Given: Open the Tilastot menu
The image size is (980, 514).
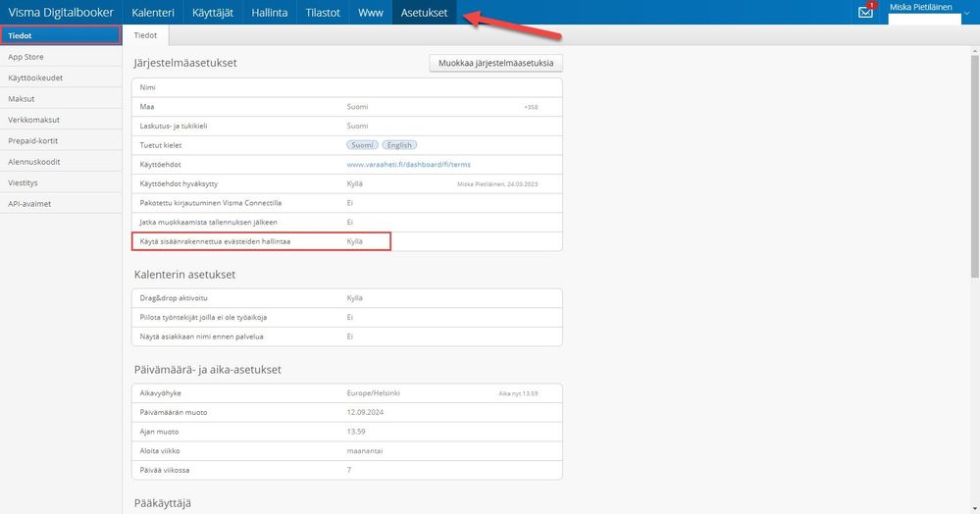Looking at the screenshot, I should click(x=323, y=12).
